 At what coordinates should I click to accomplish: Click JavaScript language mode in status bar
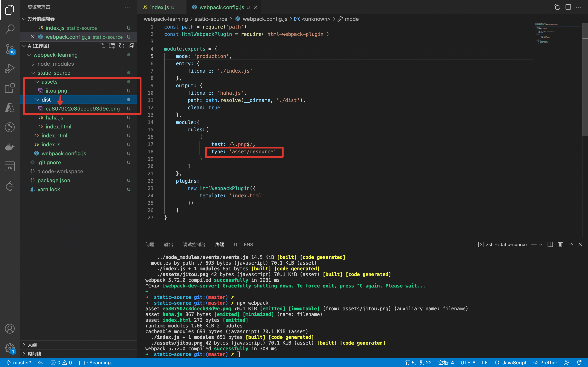[514, 363]
